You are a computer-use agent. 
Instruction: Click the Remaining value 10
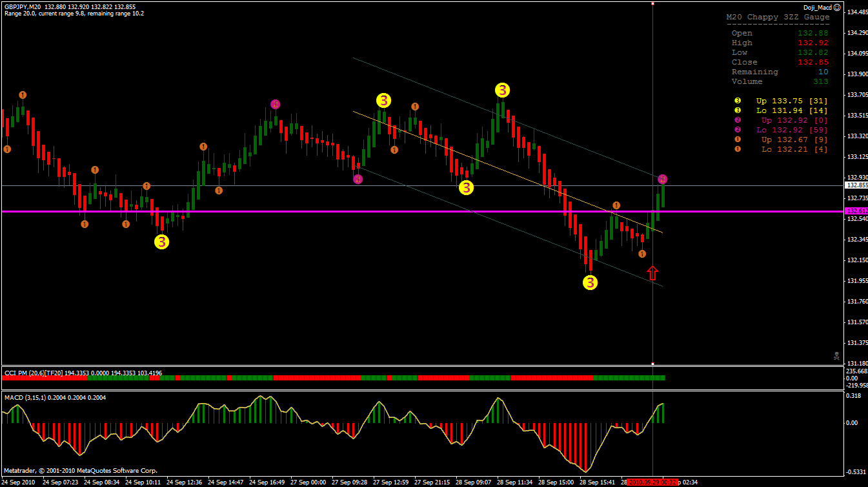click(823, 72)
